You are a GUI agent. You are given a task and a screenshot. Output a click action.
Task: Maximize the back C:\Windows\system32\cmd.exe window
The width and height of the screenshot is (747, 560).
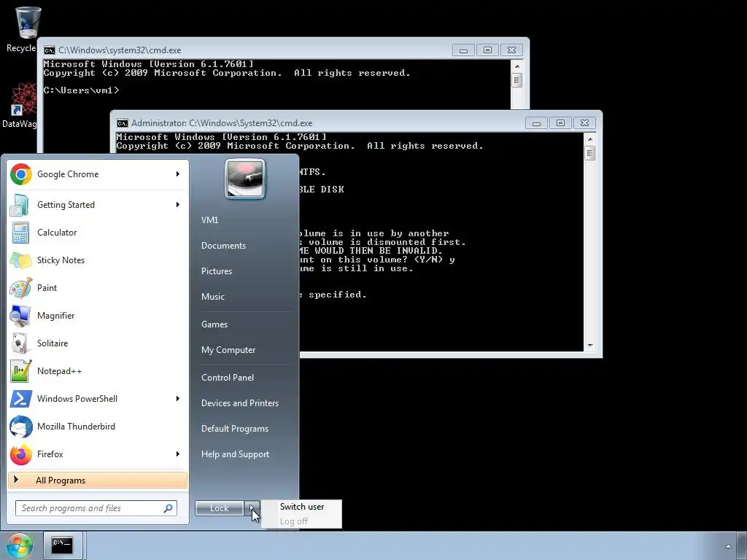click(488, 50)
